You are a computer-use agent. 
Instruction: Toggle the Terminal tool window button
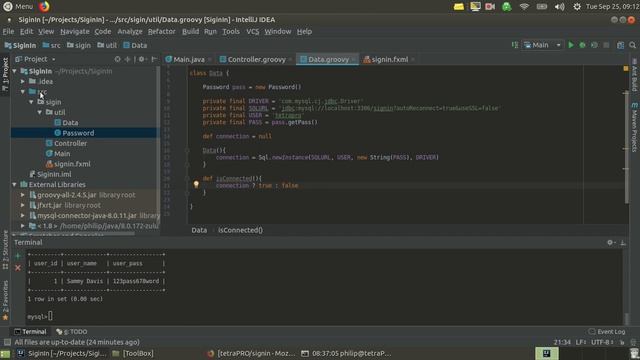30,331
